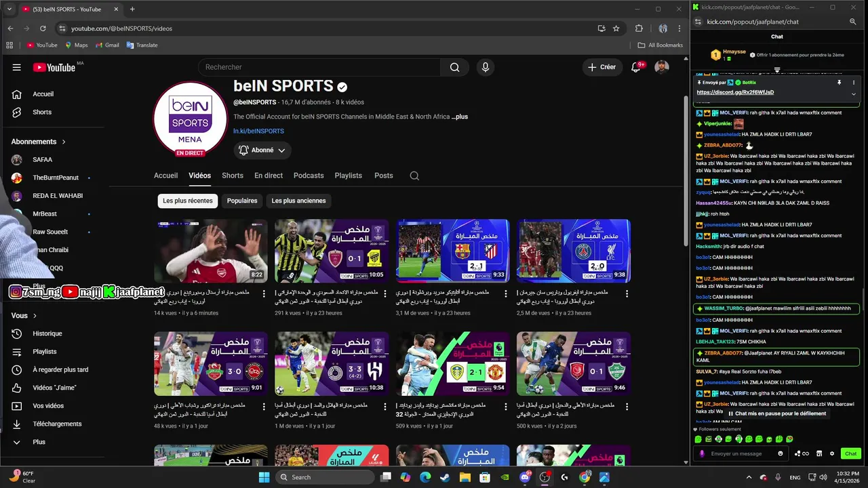
Task: Open Kick shop icon in chat
Action: click(819, 453)
